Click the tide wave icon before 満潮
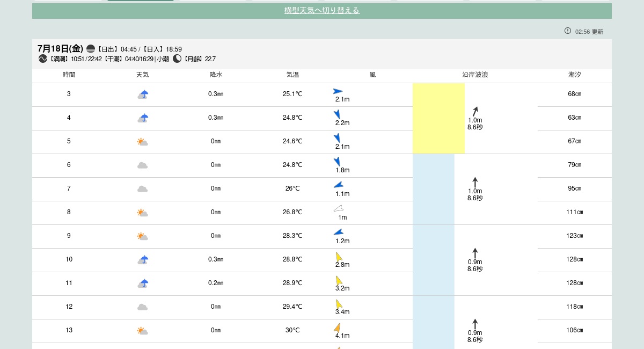The width and height of the screenshot is (644, 349). coord(43,59)
